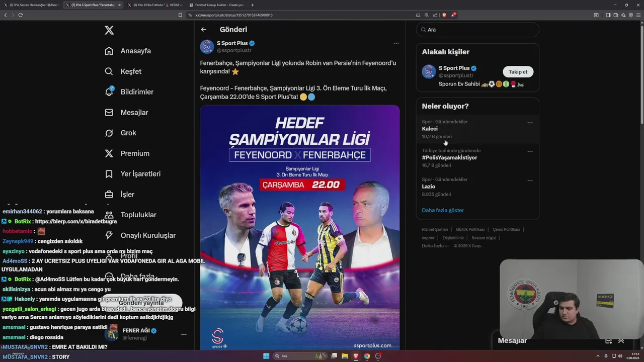Screen dimensions: 644x362
Task: Open File Explorer from taskbar
Action: (345, 356)
